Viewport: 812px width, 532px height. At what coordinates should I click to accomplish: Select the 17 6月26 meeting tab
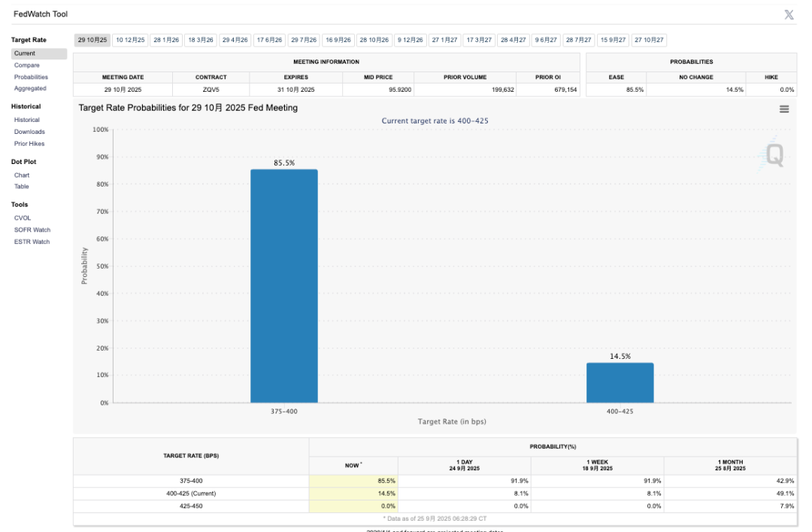coord(269,40)
